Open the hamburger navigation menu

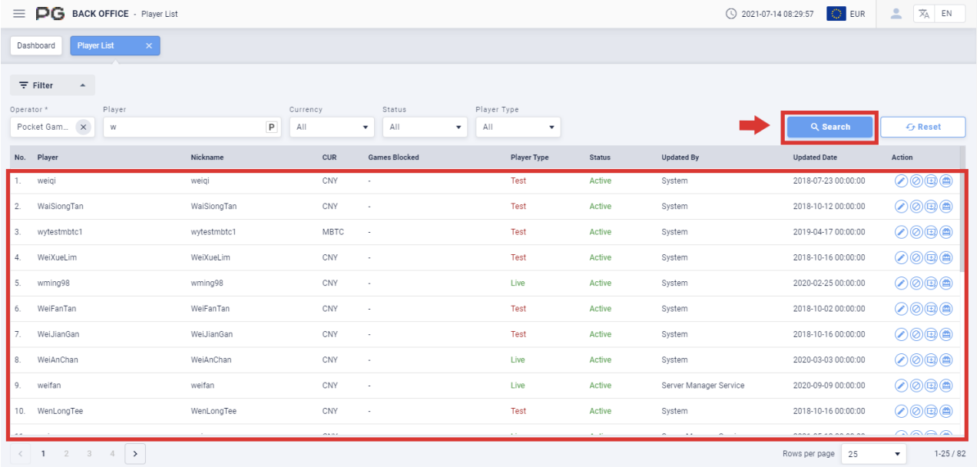click(19, 14)
